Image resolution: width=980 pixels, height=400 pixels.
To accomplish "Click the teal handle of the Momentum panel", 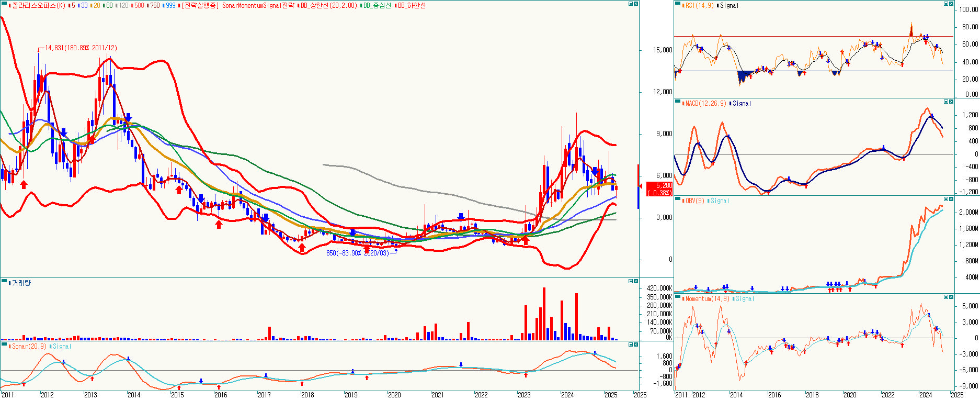I will click(678, 296).
